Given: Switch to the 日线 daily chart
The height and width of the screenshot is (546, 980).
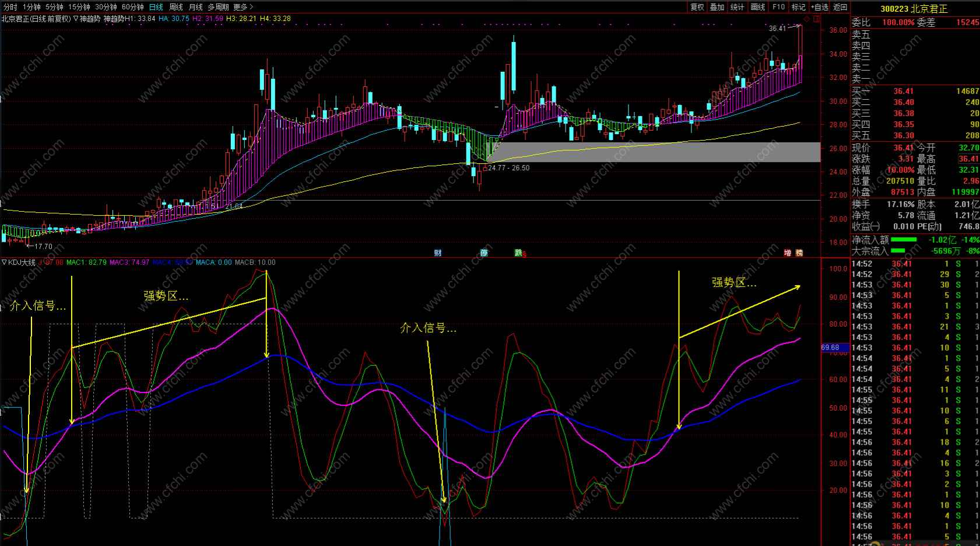Looking at the screenshot, I should coord(156,7).
